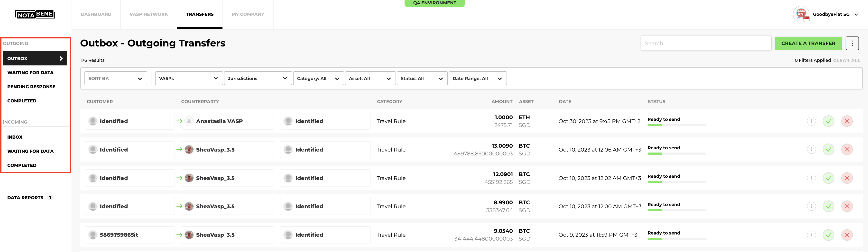Viewport: 868px width, 252px height.
Task: Click the Anastasiia VASP counterparty cell
Action: point(227,121)
